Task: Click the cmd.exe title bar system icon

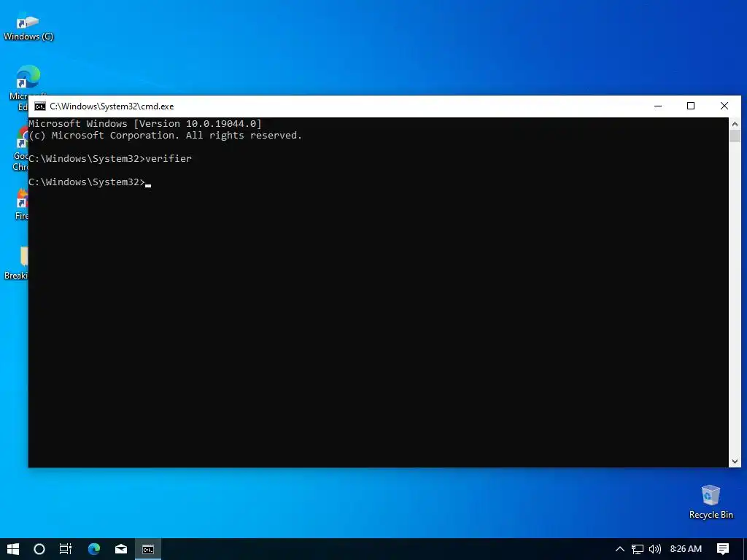Action: 40,106
